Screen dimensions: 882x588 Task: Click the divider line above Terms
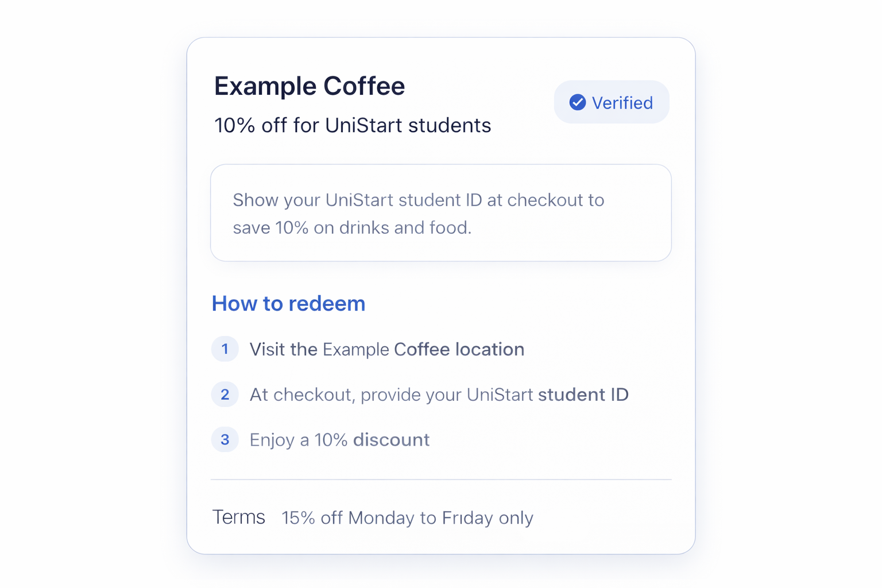pyautogui.click(x=440, y=479)
